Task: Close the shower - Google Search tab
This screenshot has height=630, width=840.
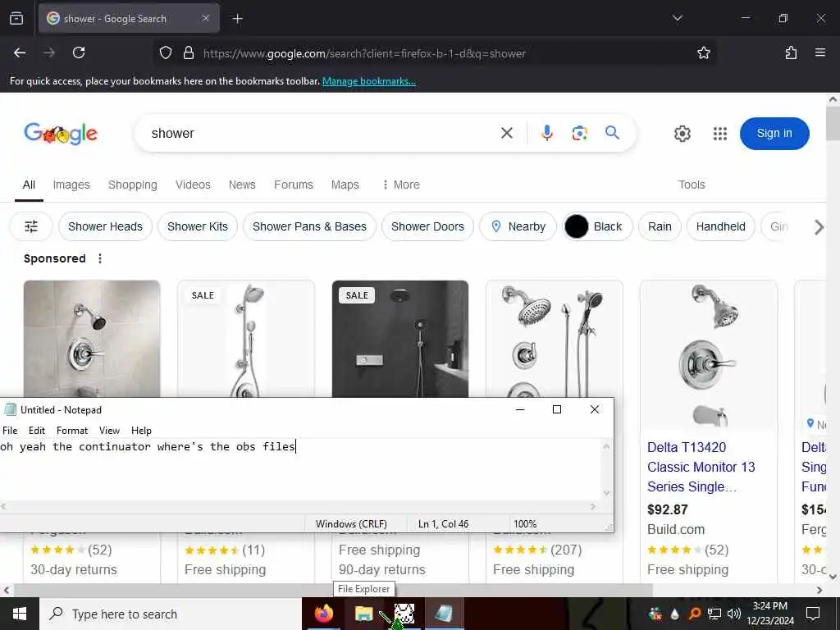Action: pyautogui.click(x=206, y=18)
